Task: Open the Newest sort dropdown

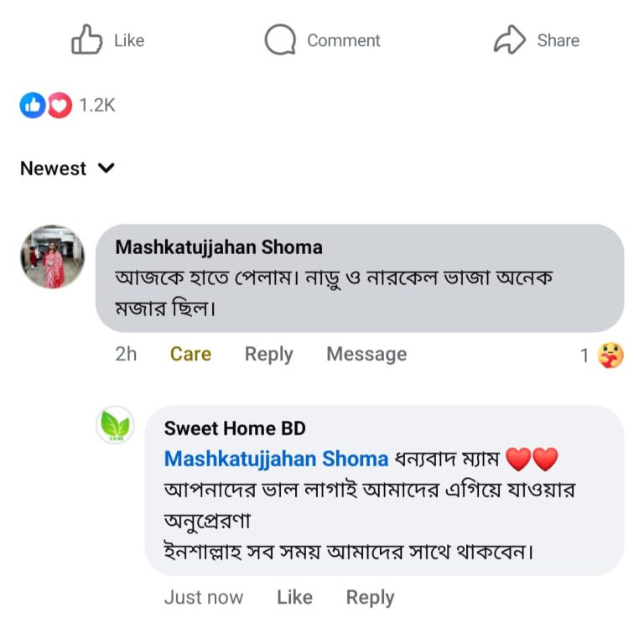Action: pyautogui.click(x=54, y=169)
